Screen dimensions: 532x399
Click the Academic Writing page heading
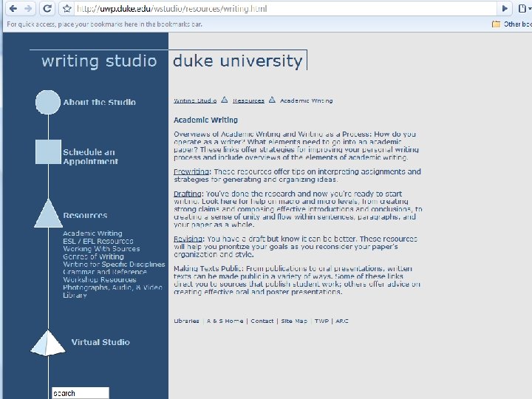(205, 120)
